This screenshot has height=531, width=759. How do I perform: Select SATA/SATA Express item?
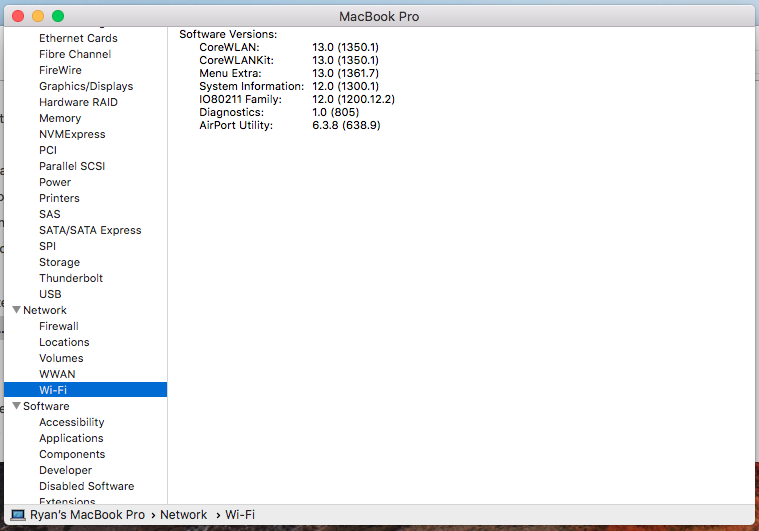[x=90, y=230]
